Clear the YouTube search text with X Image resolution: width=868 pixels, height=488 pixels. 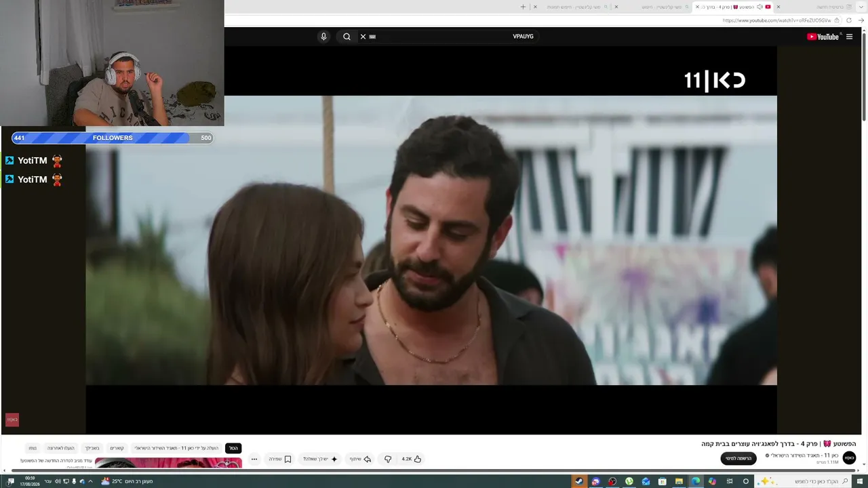pos(363,37)
